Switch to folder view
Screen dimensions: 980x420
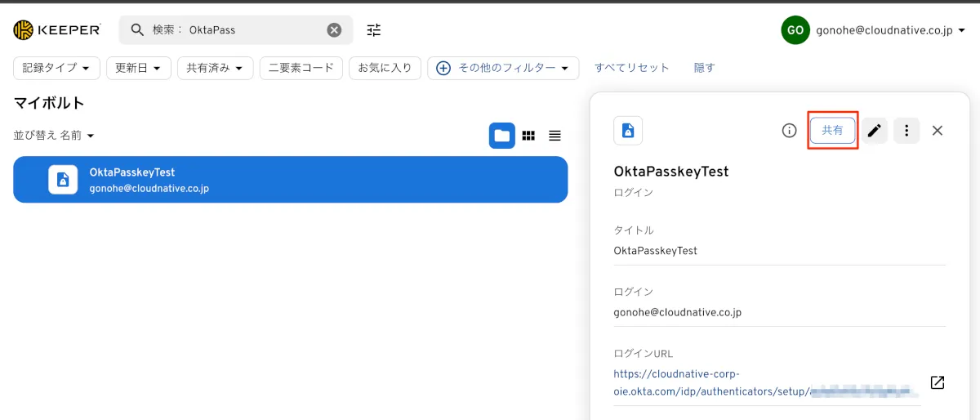pos(502,136)
